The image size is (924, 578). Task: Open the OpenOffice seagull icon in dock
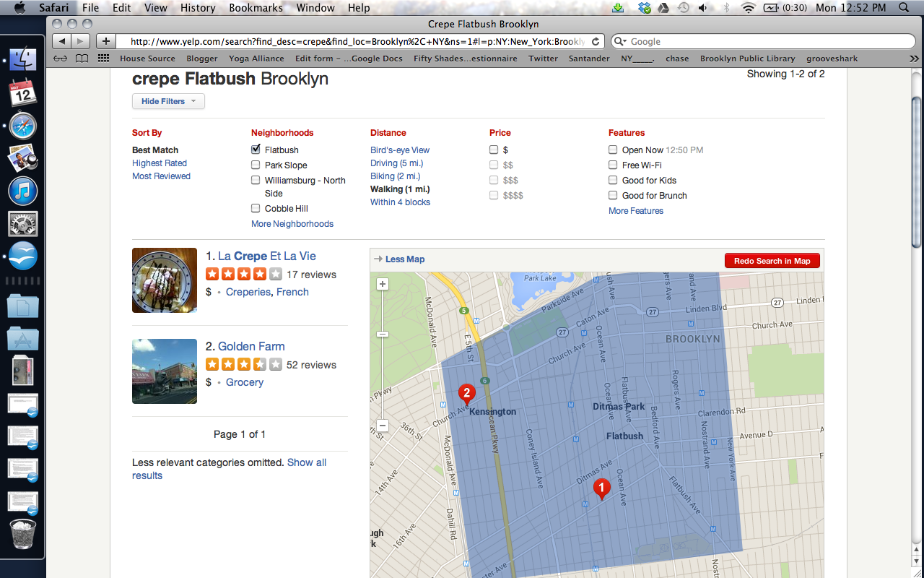click(x=23, y=256)
